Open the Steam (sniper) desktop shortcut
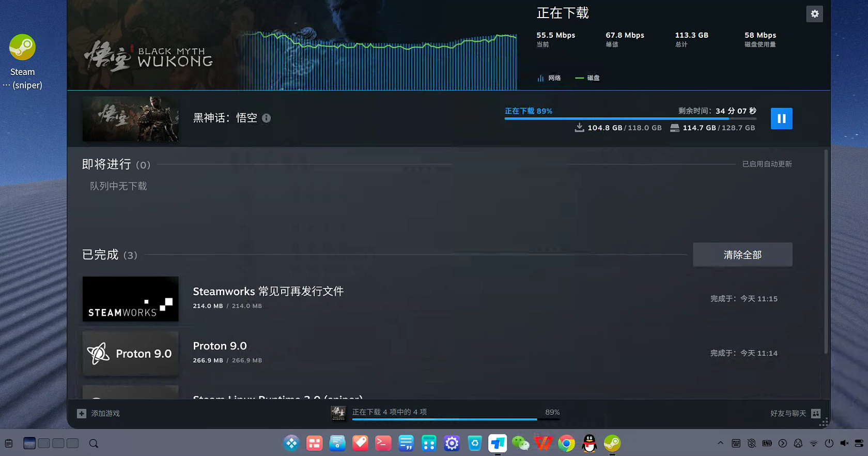This screenshot has width=868, height=456. click(22, 62)
